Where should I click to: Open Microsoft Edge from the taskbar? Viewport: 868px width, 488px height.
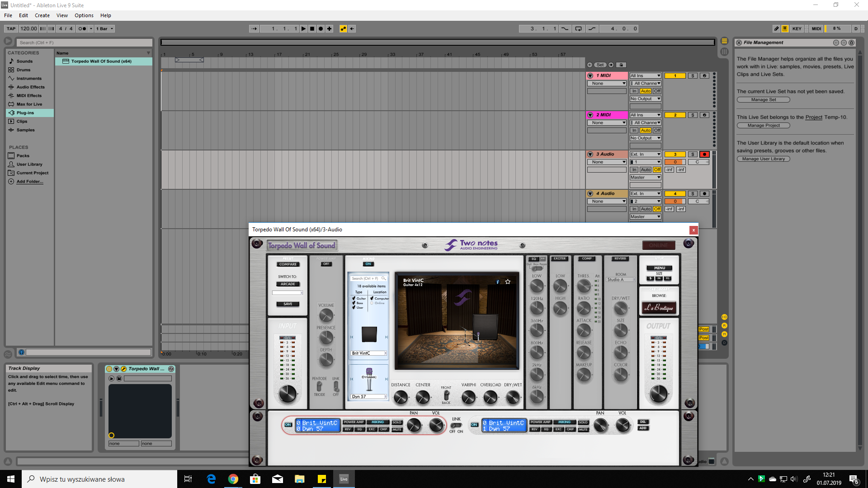point(211,479)
